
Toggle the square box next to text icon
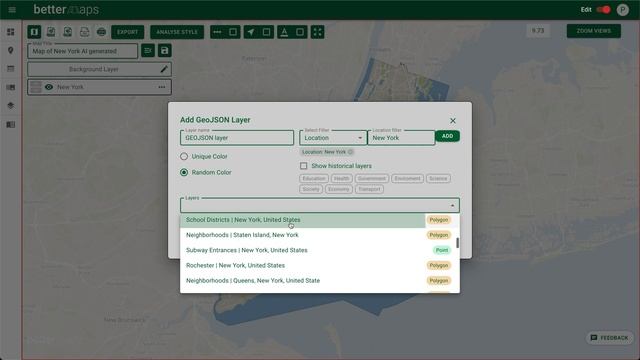pos(300,32)
